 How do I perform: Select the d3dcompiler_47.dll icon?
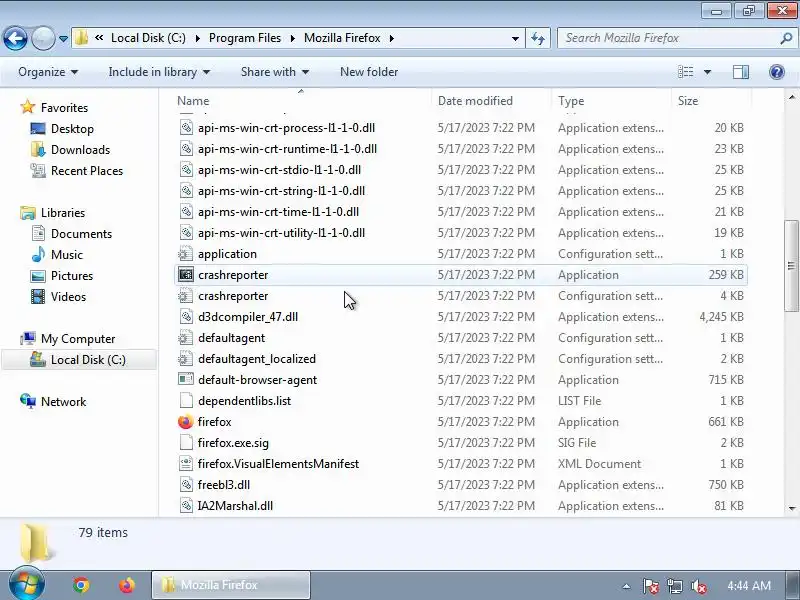point(186,317)
